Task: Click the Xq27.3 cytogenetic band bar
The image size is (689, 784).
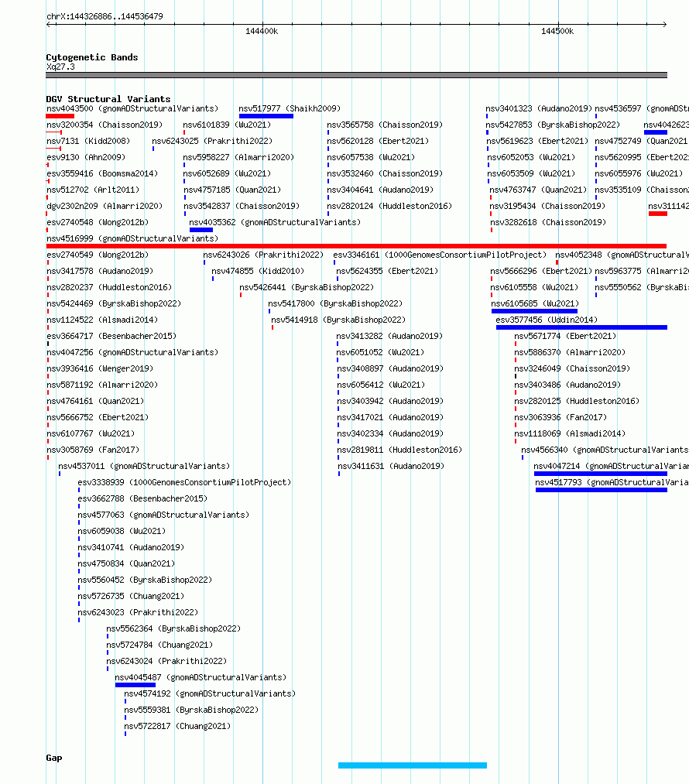Action: coord(357,75)
